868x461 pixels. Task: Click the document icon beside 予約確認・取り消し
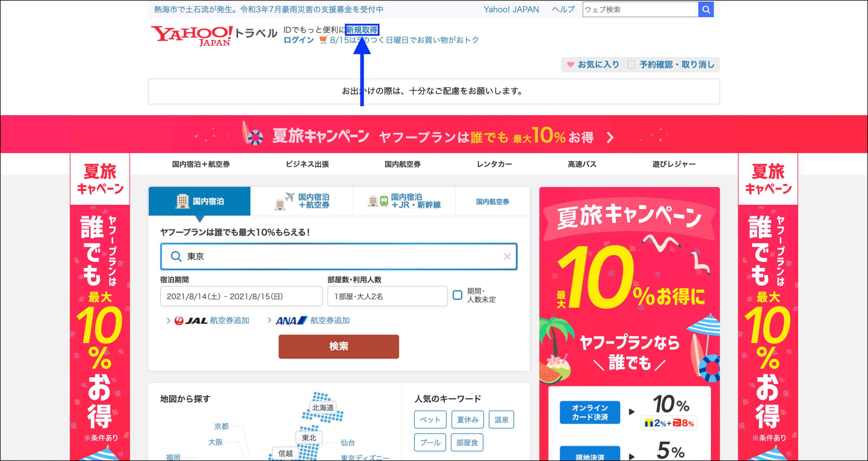[x=631, y=64]
